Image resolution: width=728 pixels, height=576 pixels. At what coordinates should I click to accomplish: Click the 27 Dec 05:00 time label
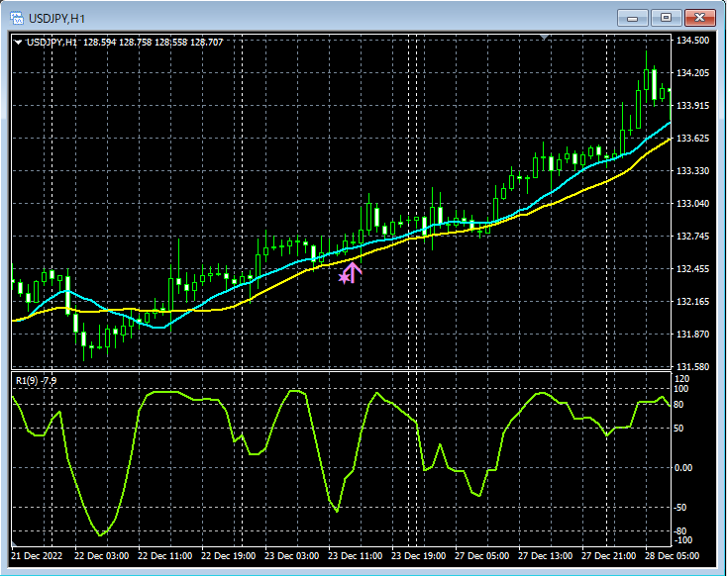pyautogui.click(x=482, y=555)
